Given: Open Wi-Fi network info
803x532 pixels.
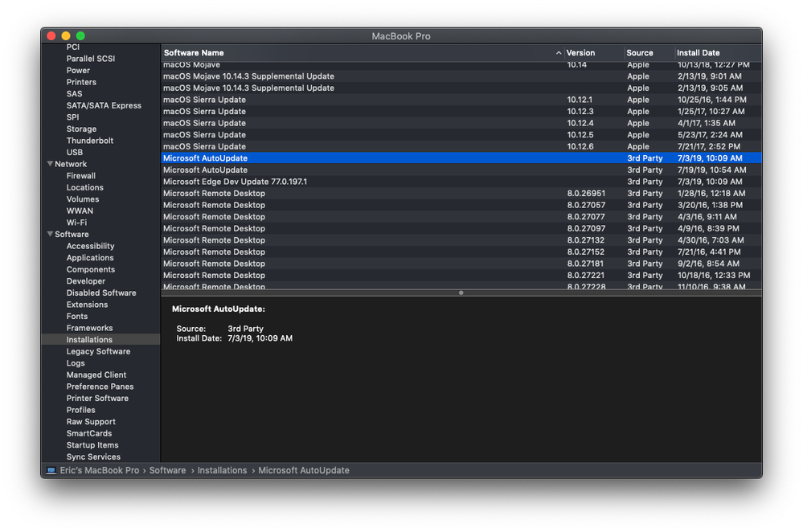Looking at the screenshot, I should (x=76, y=223).
